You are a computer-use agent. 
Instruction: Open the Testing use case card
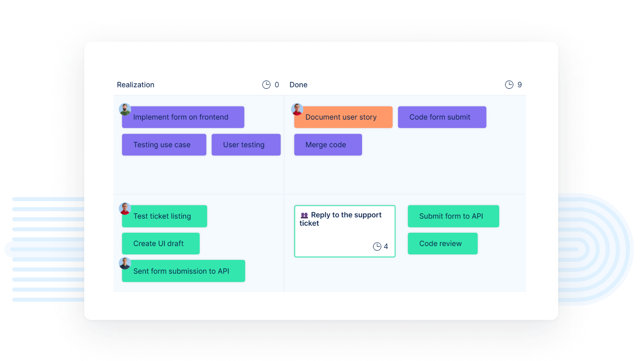point(164,145)
